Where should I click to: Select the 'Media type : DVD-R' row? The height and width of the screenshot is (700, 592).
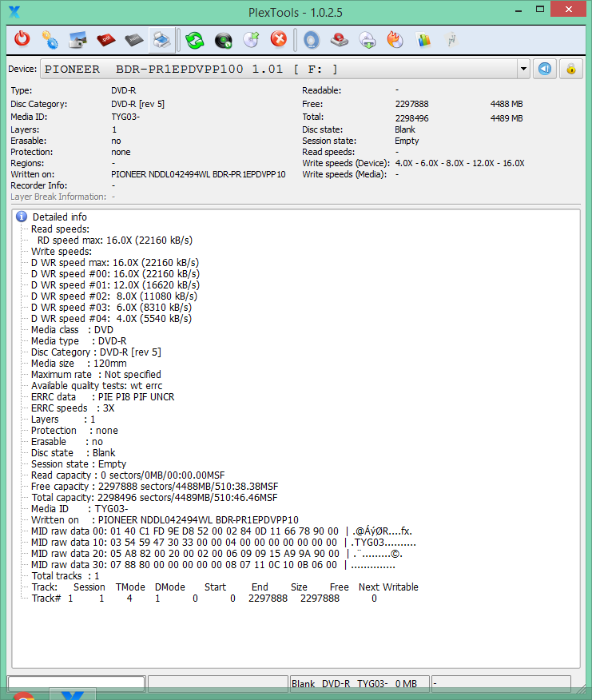[x=78, y=340]
